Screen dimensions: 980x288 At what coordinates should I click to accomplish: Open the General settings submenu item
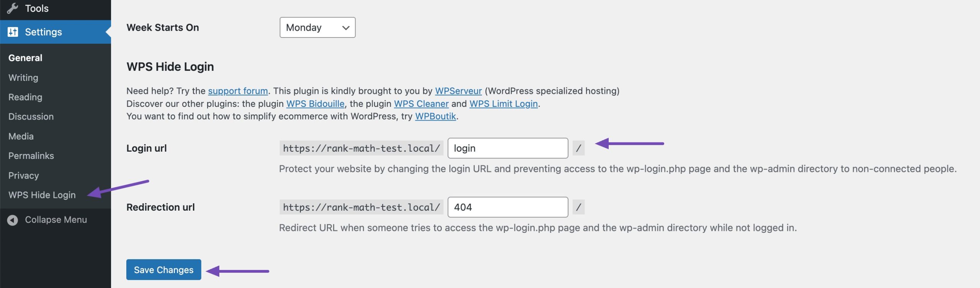[25, 58]
